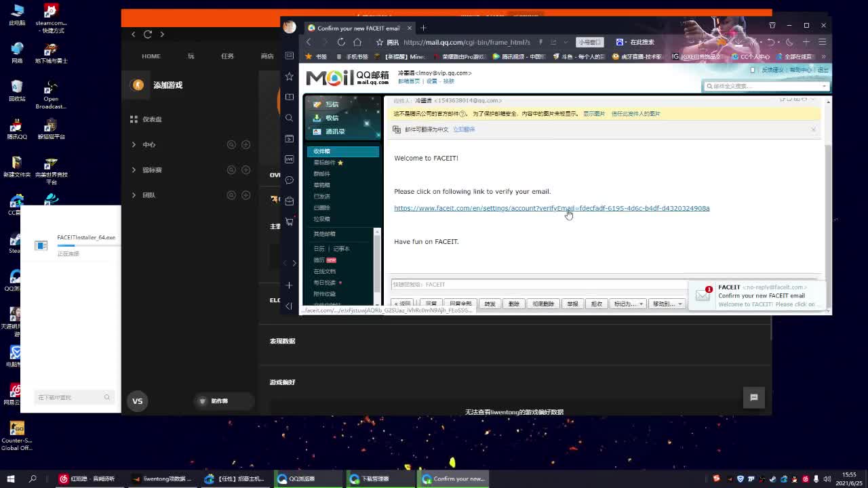868x488 pixels.
Task: Open 写信 to compose mail
Action: 330,104
